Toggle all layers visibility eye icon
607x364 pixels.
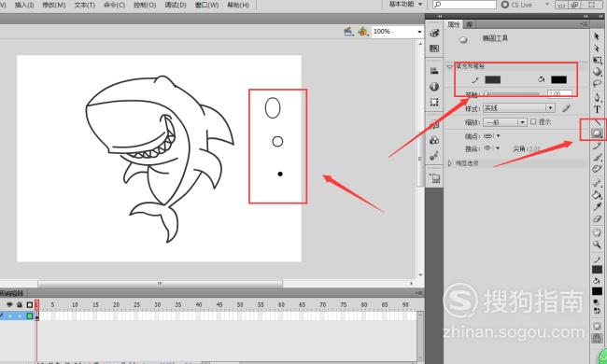pyautogui.click(x=9, y=305)
